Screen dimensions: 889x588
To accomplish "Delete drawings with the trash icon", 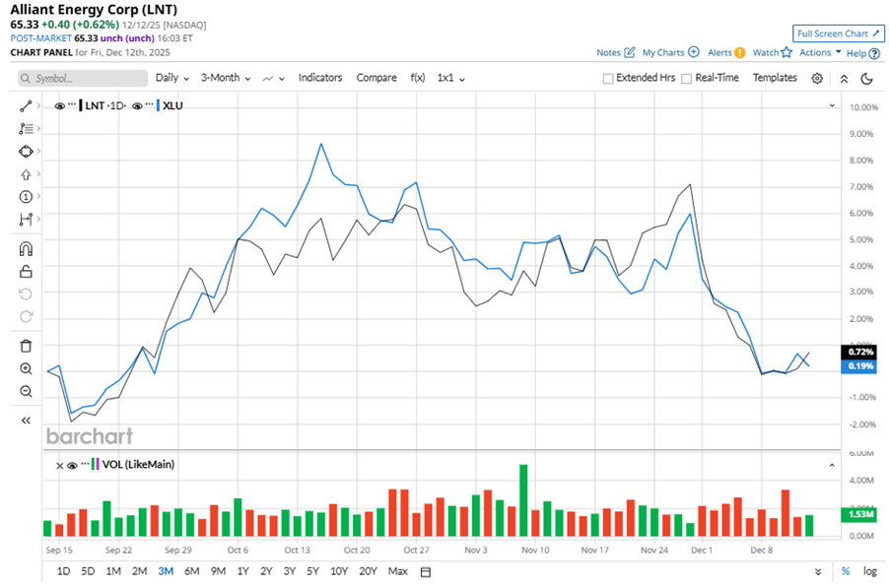I will tap(26, 346).
